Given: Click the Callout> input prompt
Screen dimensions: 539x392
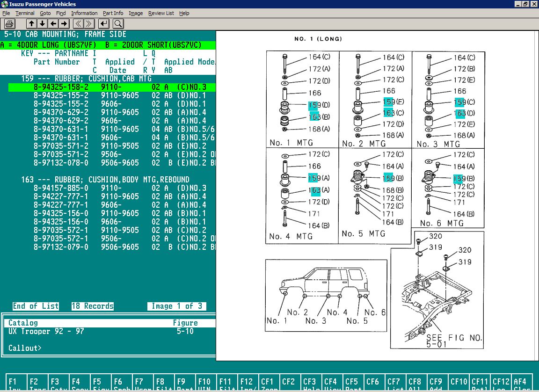Looking at the screenshot, I should click(x=25, y=348).
